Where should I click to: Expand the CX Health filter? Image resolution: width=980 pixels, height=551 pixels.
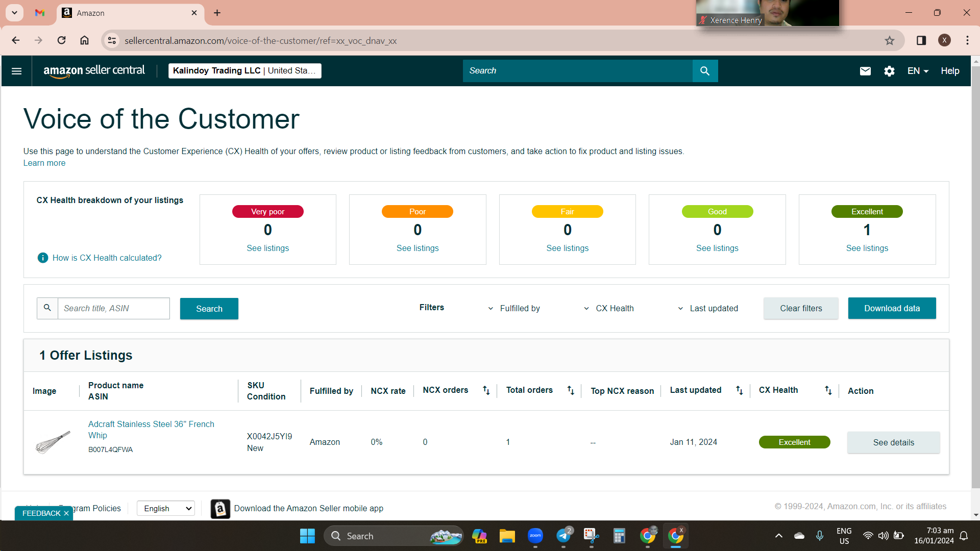[609, 309]
